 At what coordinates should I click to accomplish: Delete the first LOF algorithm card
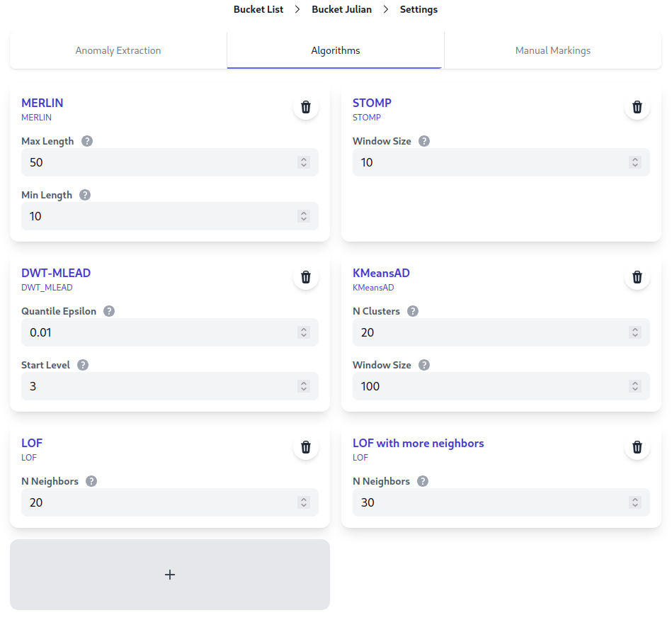[306, 447]
